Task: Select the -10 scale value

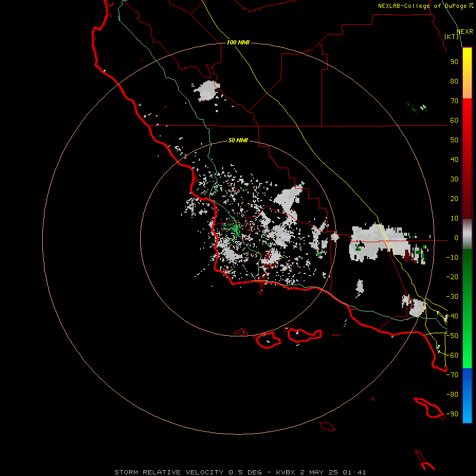Action: 452,258
